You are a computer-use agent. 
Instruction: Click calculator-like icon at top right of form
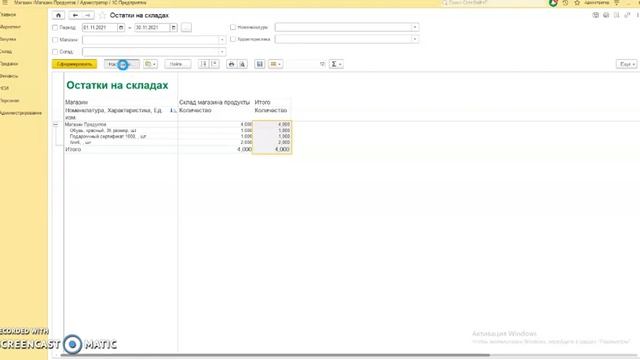coord(617,16)
